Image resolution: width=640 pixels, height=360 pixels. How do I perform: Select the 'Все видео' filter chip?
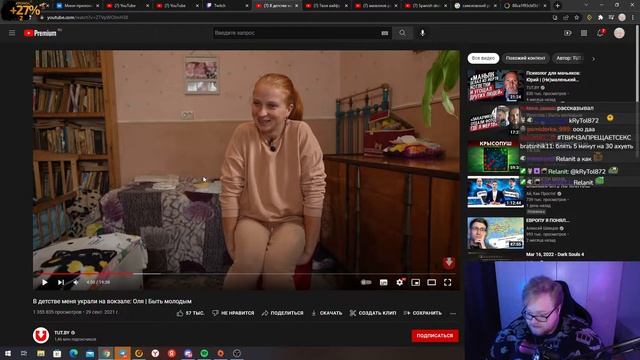pyautogui.click(x=483, y=58)
